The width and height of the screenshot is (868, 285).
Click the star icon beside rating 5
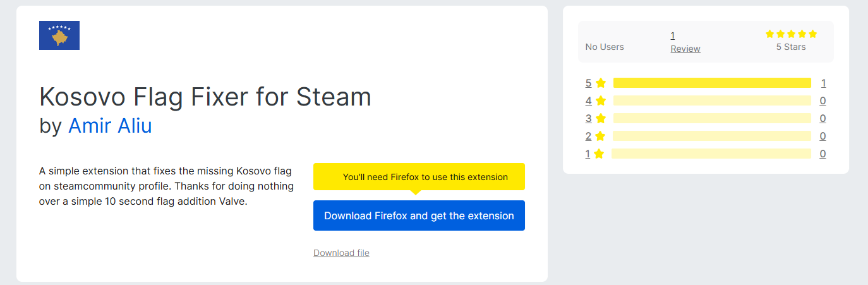coord(601,83)
